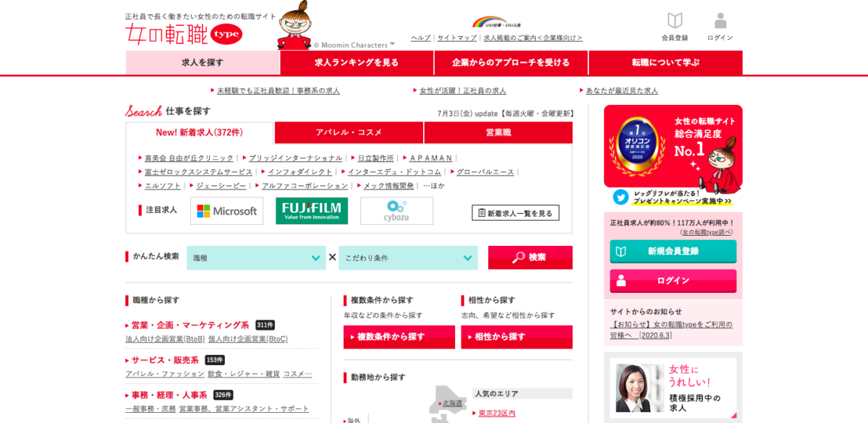Expand 営業・企画・マーケティング系 category
The height and width of the screenshot is (423, 868).
(x=190, y=325)
